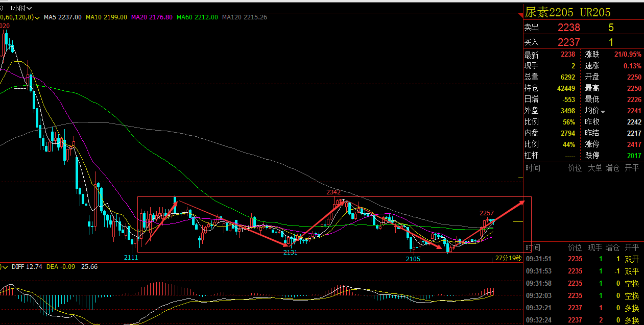Select the 涨跌 value 21/0.95%
This screenshot has height=325, width=644.
tap(627, 55)
